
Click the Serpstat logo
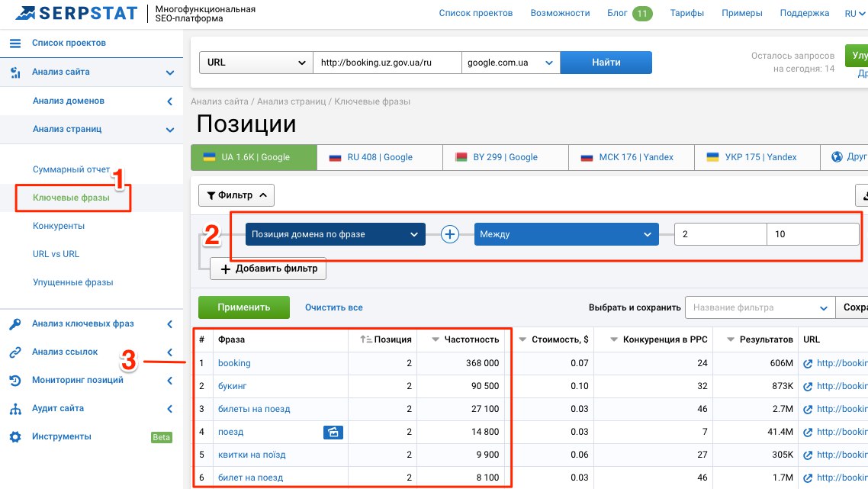[76, 13]
